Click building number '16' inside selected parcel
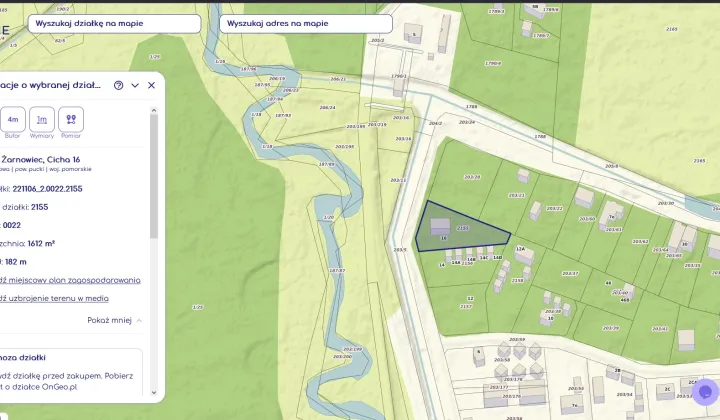The image size is (720, 420). 444,238
